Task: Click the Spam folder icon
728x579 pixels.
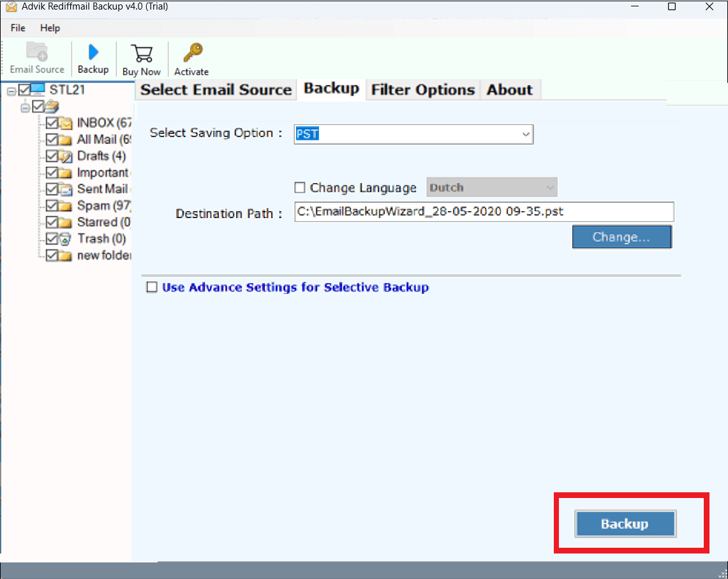Action: (66, 205)
